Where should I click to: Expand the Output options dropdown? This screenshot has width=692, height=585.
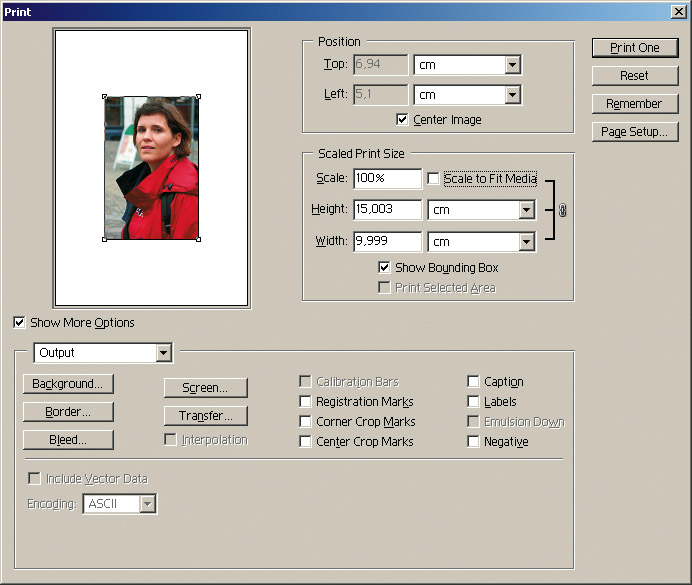[x=163, y=352]
